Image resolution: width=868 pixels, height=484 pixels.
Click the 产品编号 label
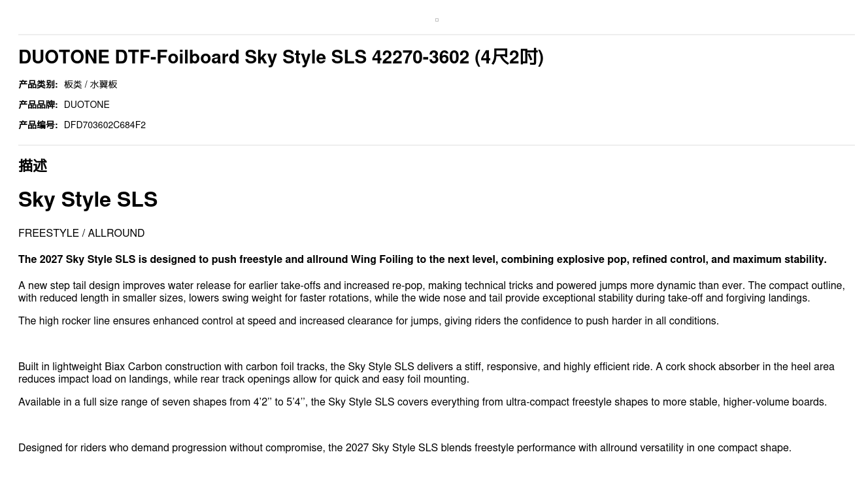click(x=38, y=125)
